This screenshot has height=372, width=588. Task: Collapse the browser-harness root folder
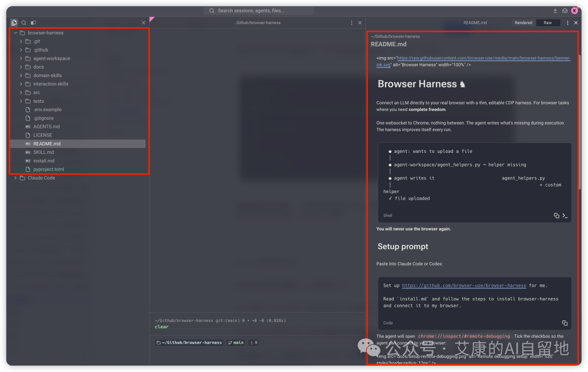[x=15, y=33]
